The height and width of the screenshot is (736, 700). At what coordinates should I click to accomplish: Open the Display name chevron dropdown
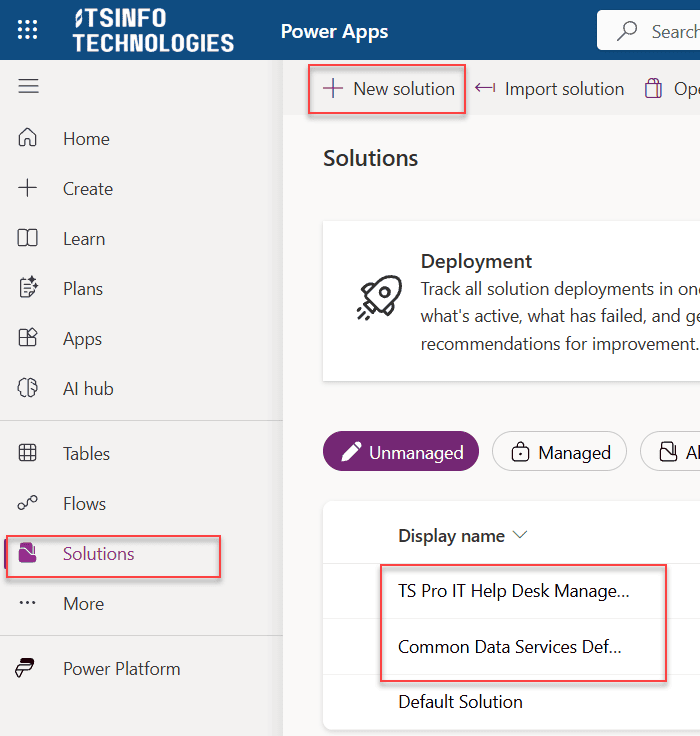tap(520, 535)
